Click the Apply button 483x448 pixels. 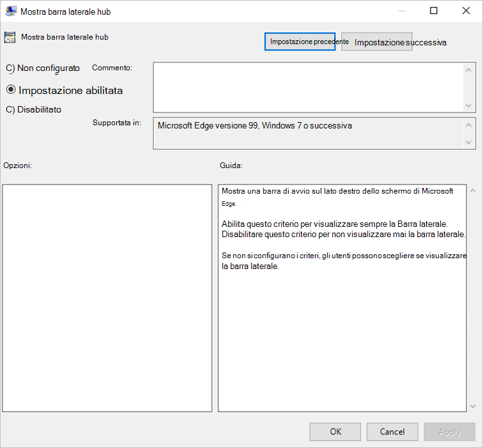point(449,431)
